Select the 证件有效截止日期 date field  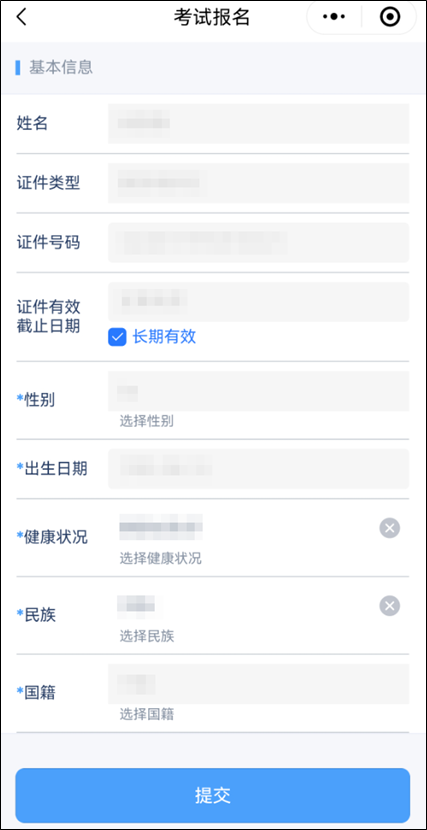point(258,302)
